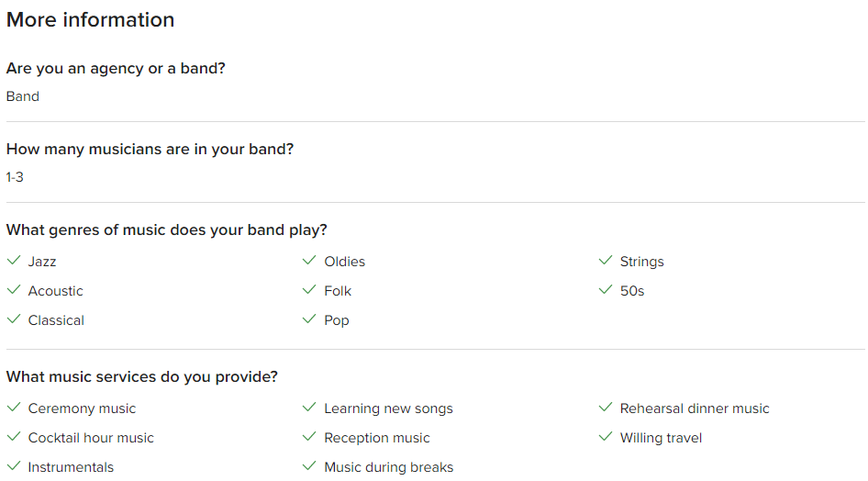Click the More information heading
Screen dimensions: 868x481
(x=90, y=19)
